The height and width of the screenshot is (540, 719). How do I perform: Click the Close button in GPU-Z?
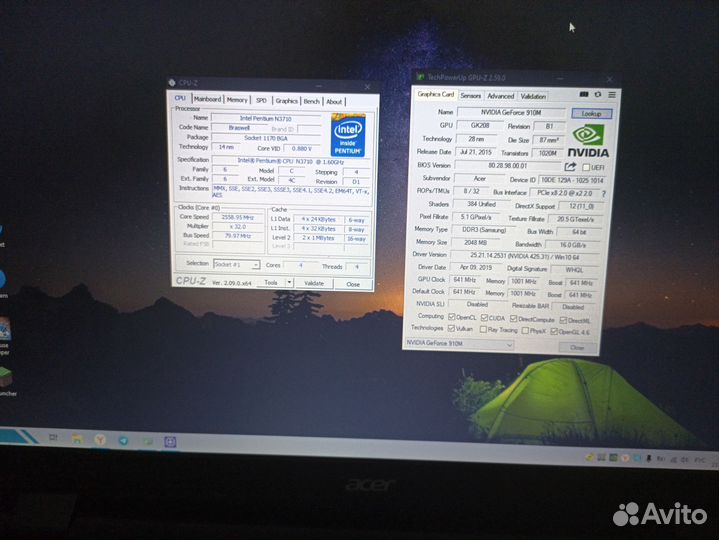click(577, 347)
